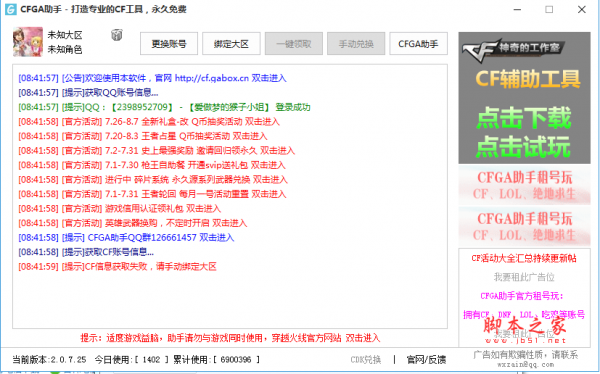
Task: Open the 7.1-7.30 枪王自助餐 activity line
Action: pos(152,165)
